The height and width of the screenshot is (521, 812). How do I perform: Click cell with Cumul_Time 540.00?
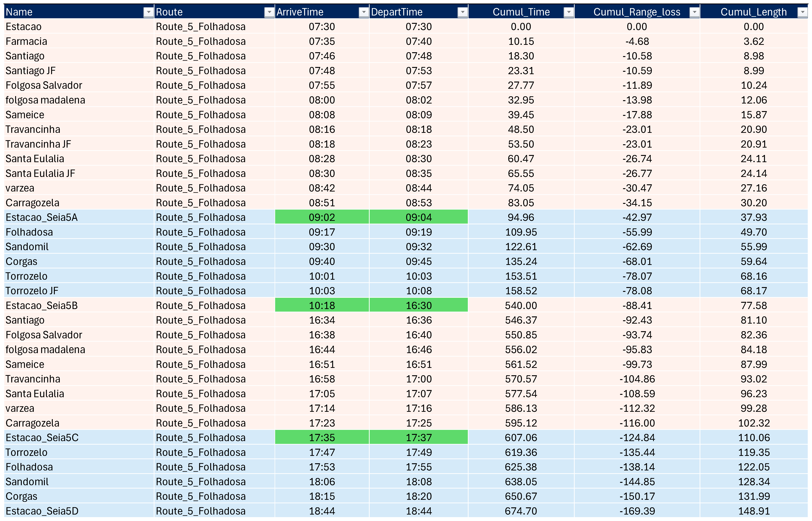521,306
